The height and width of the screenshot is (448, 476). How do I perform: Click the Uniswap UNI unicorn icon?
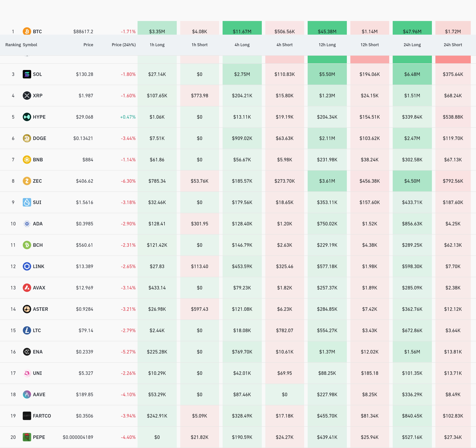pos(27,373)
